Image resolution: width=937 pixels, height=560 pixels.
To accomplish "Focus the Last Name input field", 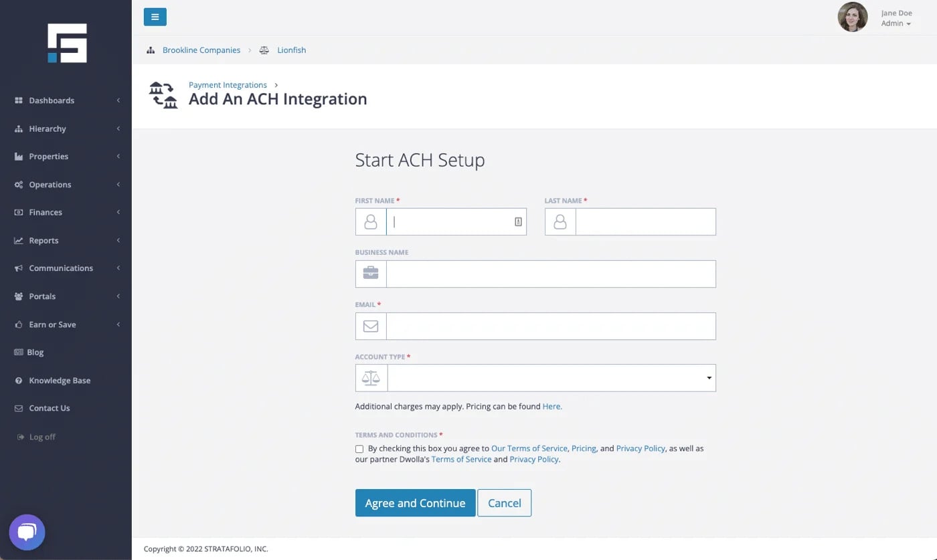I will 645,222.
